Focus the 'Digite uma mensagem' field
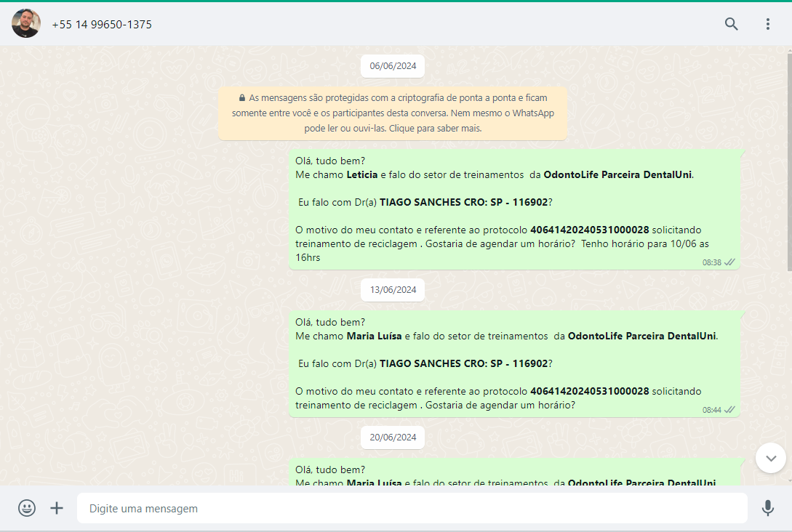Viewport: 792px width, 532px height. [x=412, y=508]
